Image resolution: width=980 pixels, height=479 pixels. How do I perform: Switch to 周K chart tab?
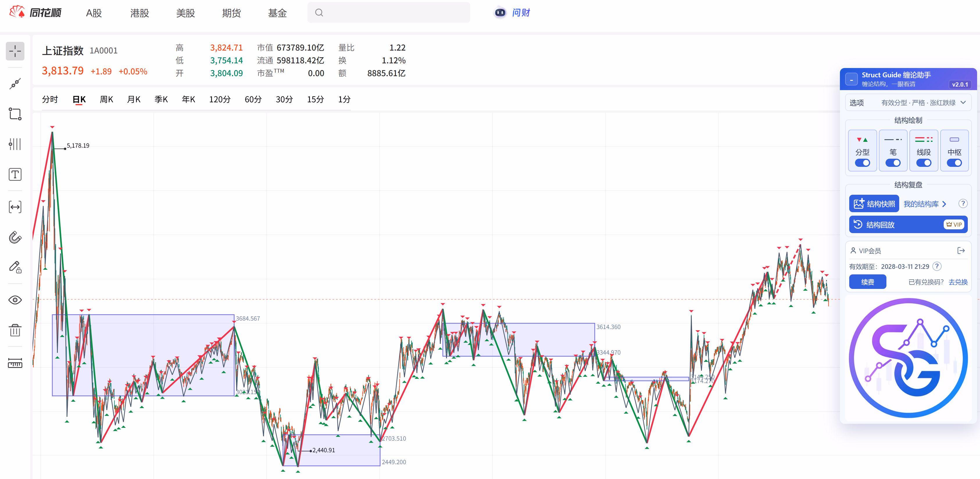pos(107,99)
